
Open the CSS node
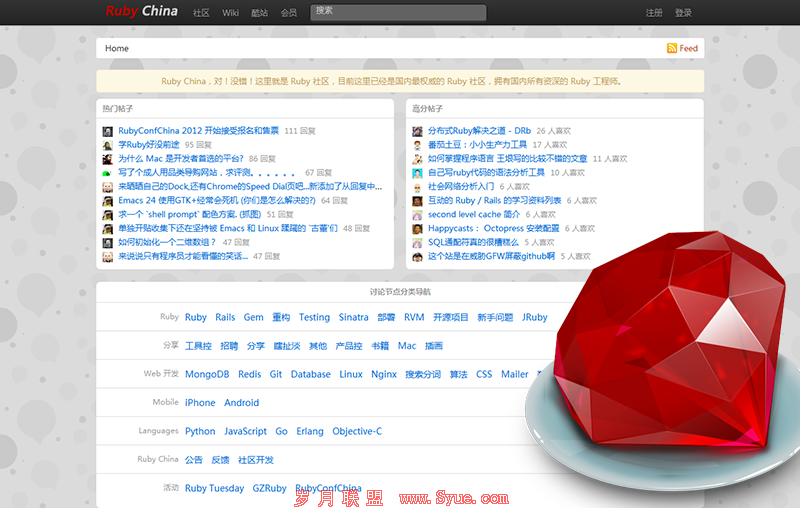(484, 374)
